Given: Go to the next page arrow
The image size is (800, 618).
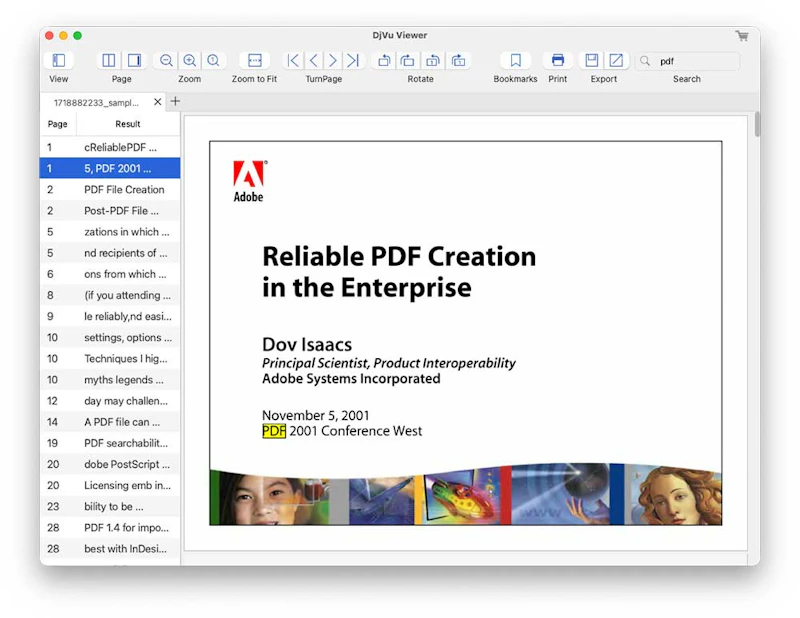Looking at the screenshot, I should pyautogui.click(x=333, y=61).
